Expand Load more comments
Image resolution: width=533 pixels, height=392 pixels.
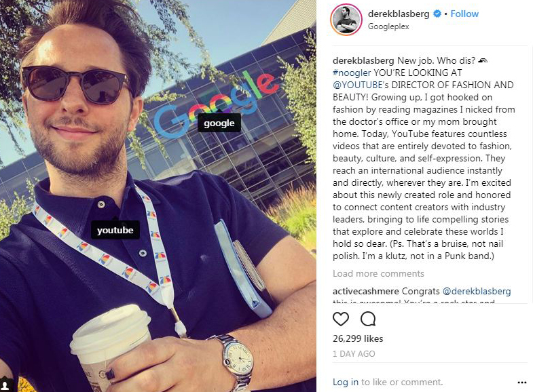pyautogui.click(x=378, y=273)
